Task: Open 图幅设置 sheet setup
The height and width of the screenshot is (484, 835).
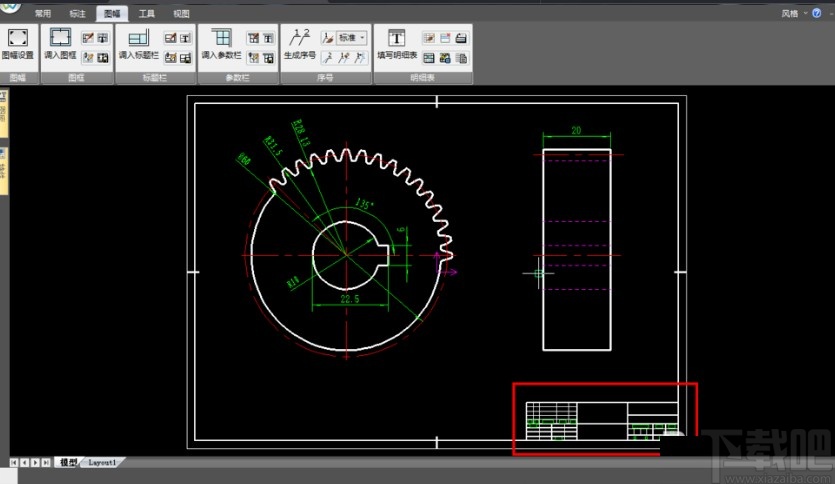Action: click(17, 43)
